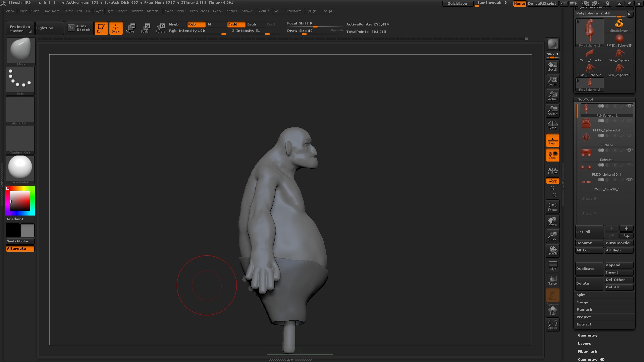Image resolution: width=644 pixels, height=362 pixels.
Task: Toggle Solo mode button
Action: tap(552, 310)
